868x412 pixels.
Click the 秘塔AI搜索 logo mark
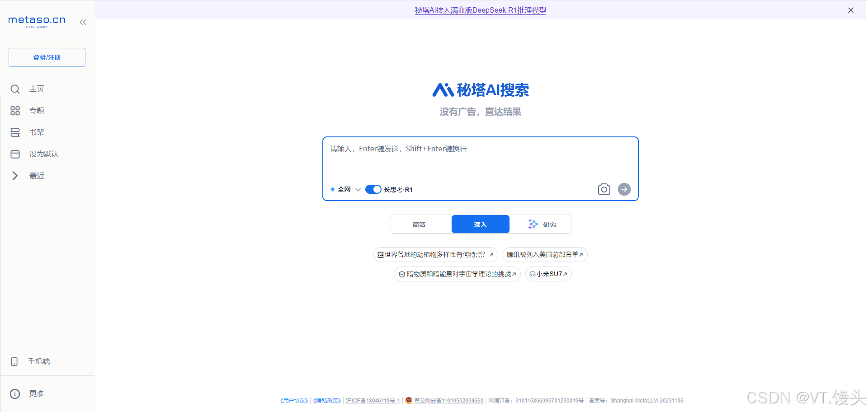click(443, 90)
